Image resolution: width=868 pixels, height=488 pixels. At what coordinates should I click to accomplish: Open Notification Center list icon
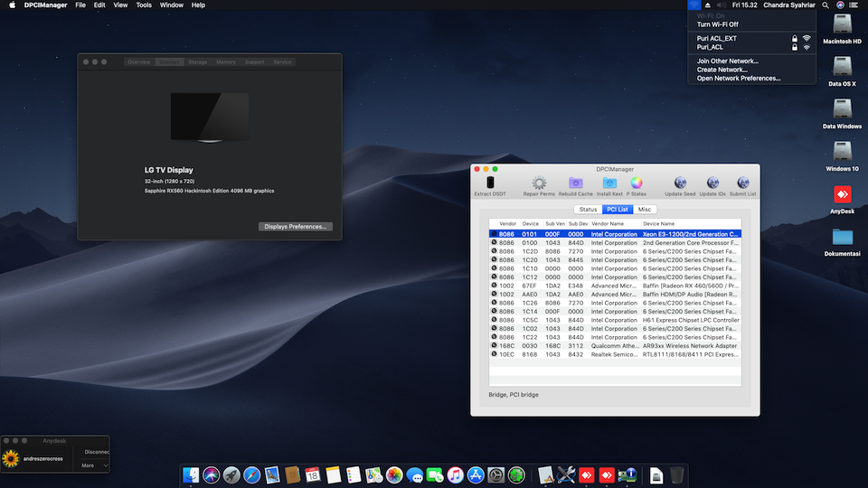854,5
